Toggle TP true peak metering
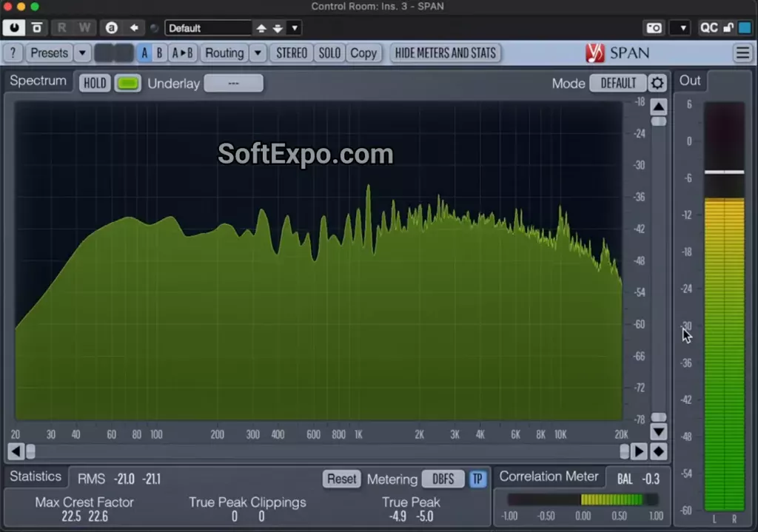 click(x=477, y=479)
